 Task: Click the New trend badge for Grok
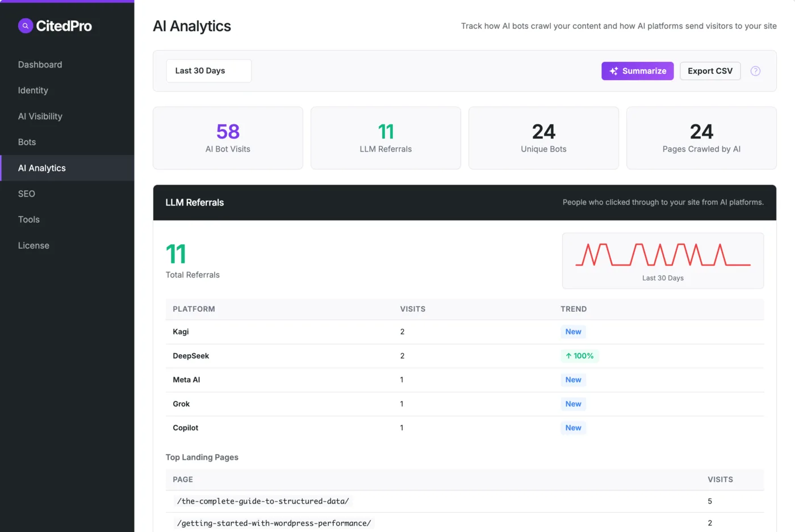[573, 404]
